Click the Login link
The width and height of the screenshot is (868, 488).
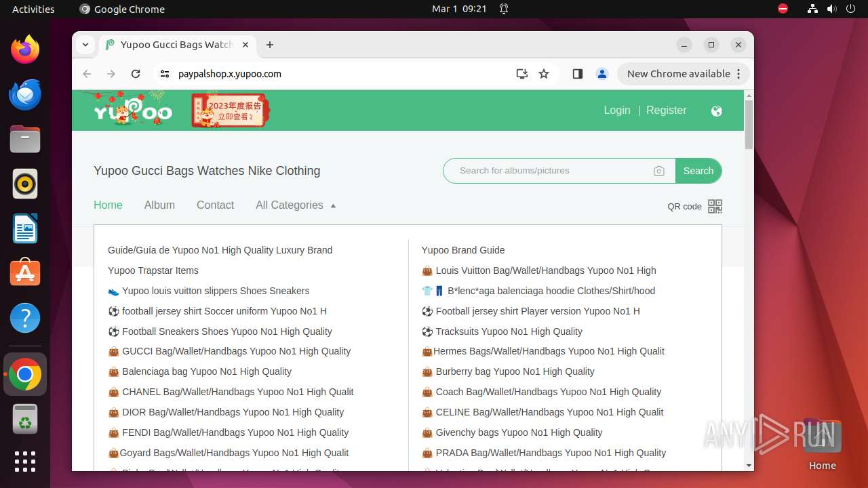[617, 110]
